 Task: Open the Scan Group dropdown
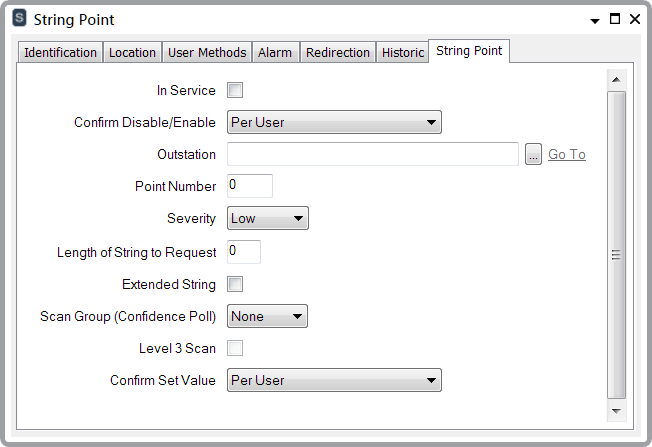point(267,316)
